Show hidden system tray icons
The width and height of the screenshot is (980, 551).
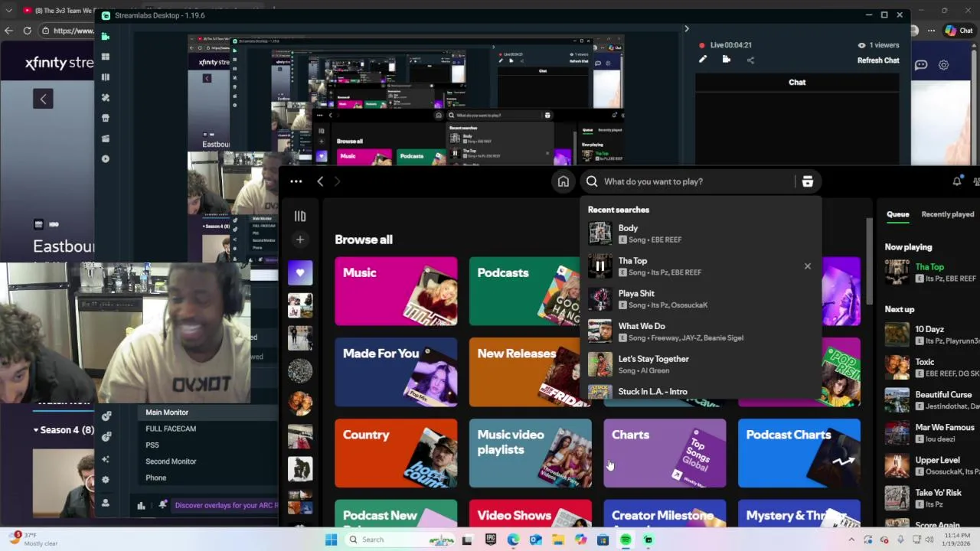click(851, 540)
